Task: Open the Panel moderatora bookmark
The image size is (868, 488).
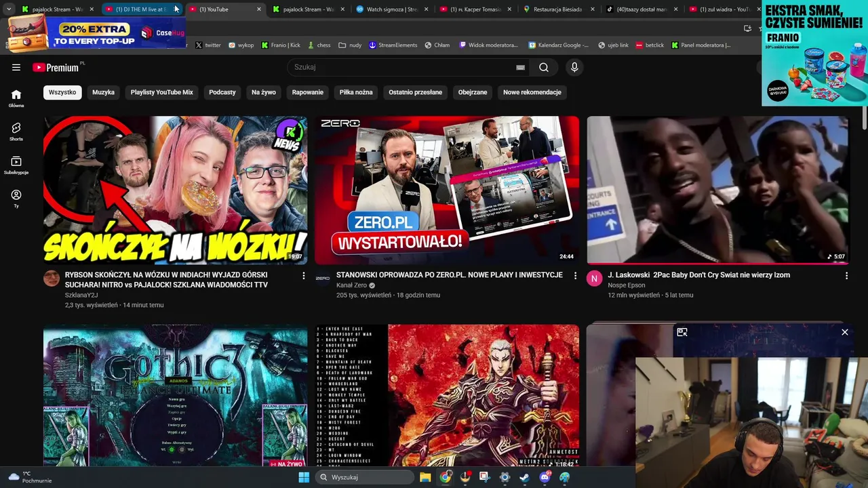Action: pyautogui.click(x=701, y=45)
